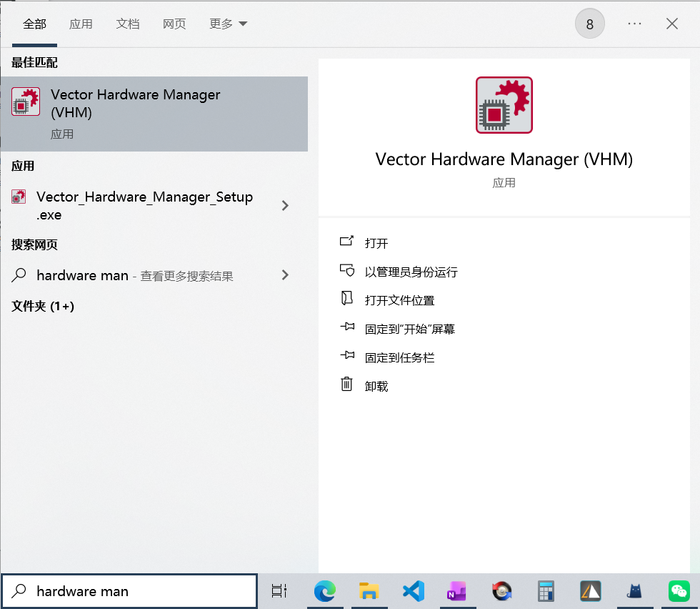Viewport: 700px width, 609px height.
Task: Open File Explorer from the taskbar
Action: pos(369,591)
